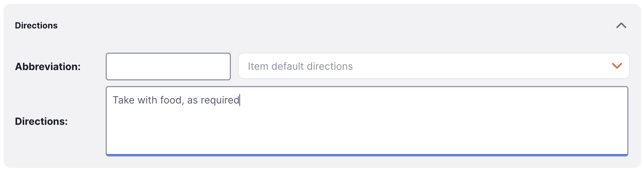Click the orange dropdown arrow
The width and height of the screenshot is (644, 170).
[617, 66]
